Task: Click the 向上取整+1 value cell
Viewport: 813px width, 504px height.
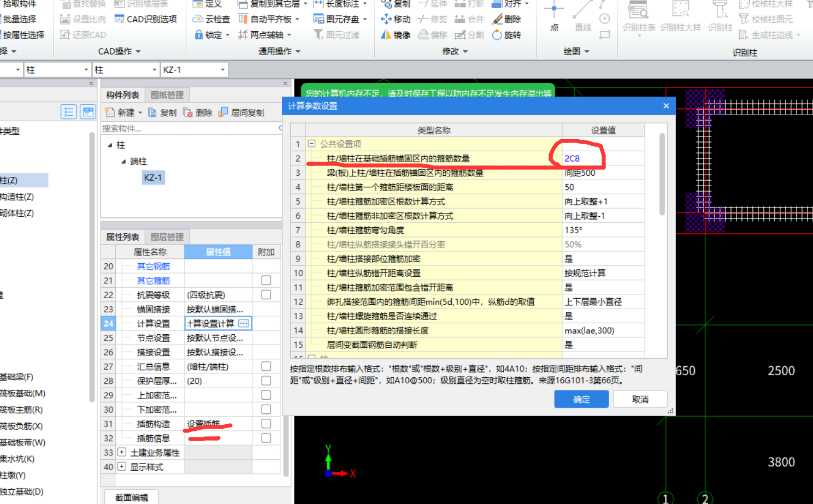Action: click(x=603, y=201)
